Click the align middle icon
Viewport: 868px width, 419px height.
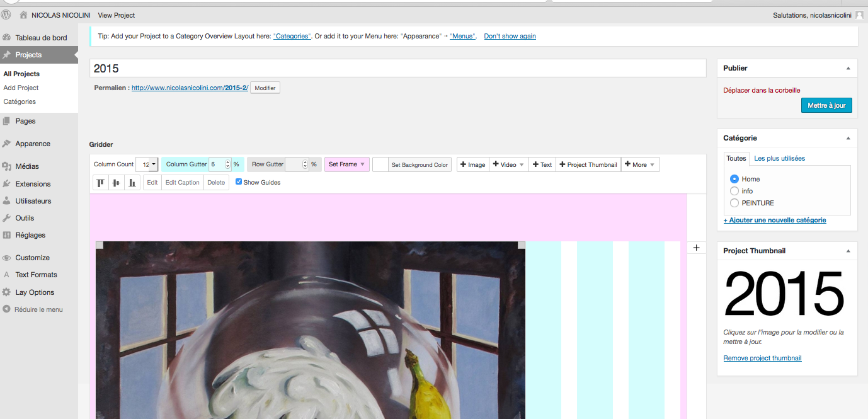[116, 183]
